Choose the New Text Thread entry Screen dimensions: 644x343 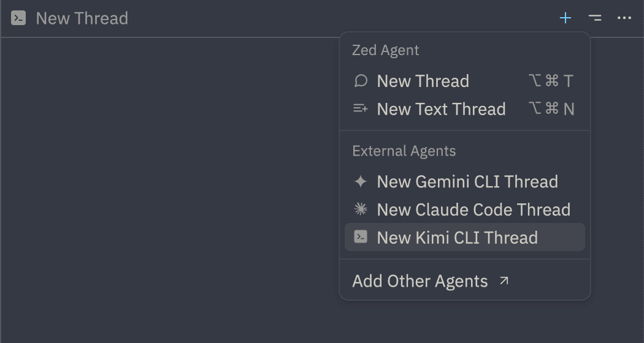click(441, 109)
